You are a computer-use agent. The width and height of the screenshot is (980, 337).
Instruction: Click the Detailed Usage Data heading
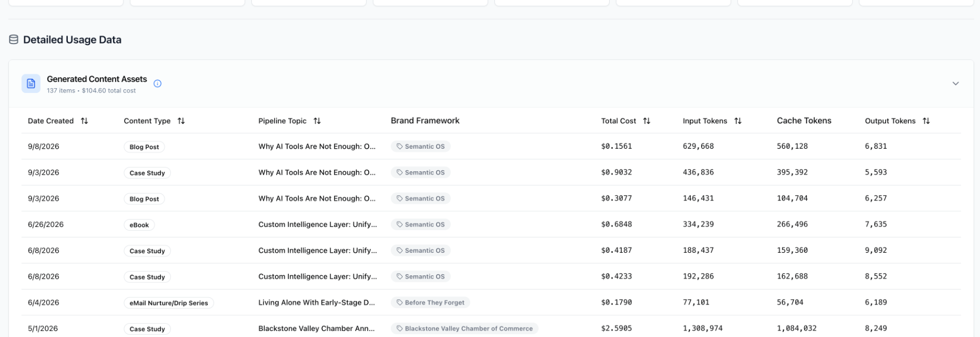(x=72, y=40)
